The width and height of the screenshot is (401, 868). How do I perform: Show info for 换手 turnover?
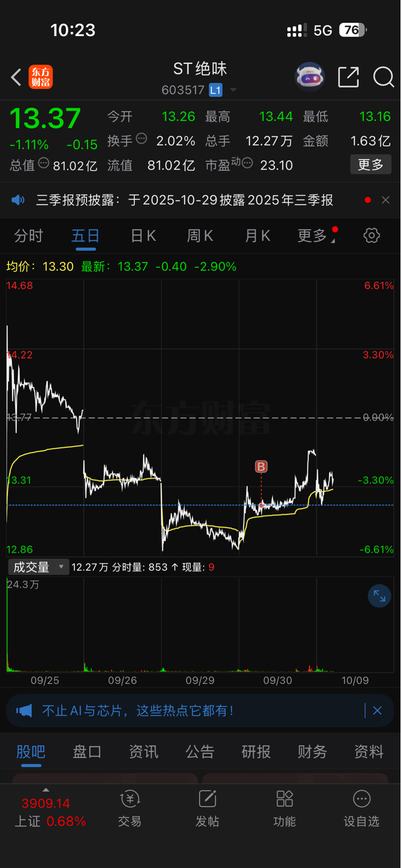tap(141, 139)
